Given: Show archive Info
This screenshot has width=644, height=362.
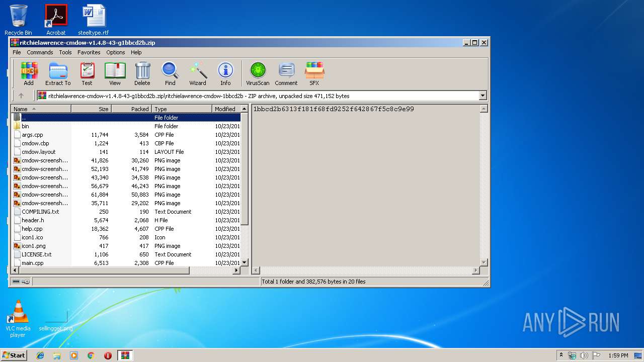Looking at the screenshot, I should coord(225,74).
